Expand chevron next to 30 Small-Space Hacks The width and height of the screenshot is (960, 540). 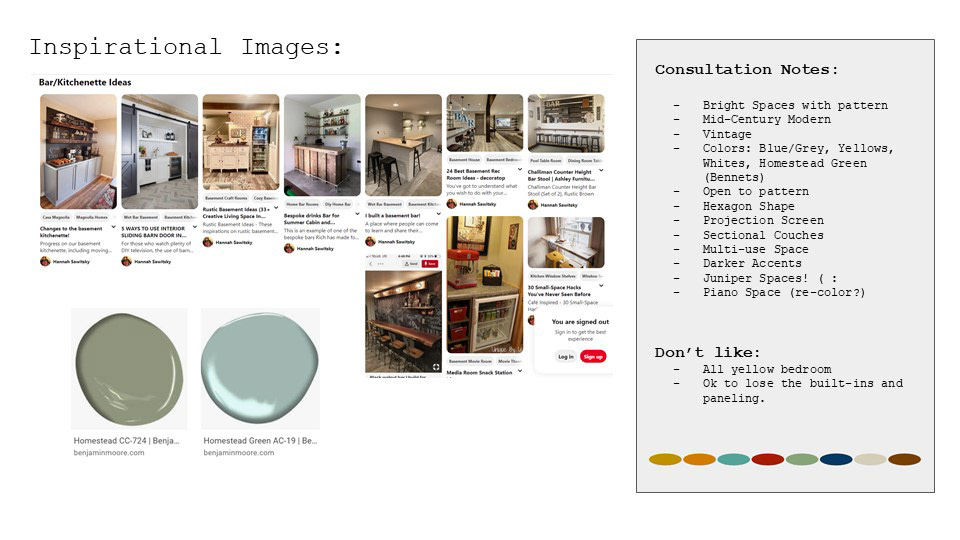click(601, 286)
